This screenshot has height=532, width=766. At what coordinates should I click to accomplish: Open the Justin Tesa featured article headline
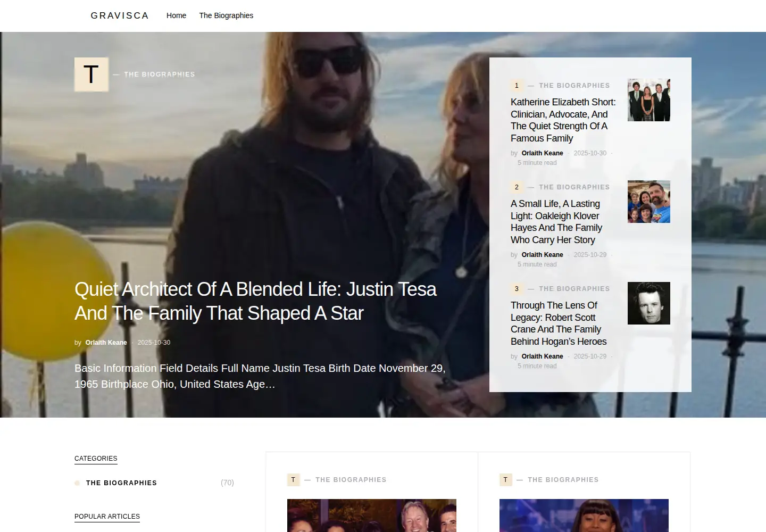coord(255,301)
